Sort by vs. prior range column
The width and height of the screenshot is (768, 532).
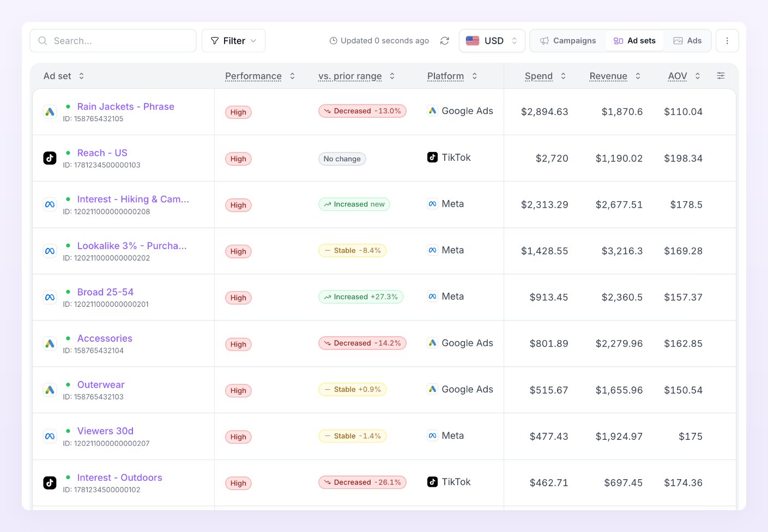click(x=356, y=76)
